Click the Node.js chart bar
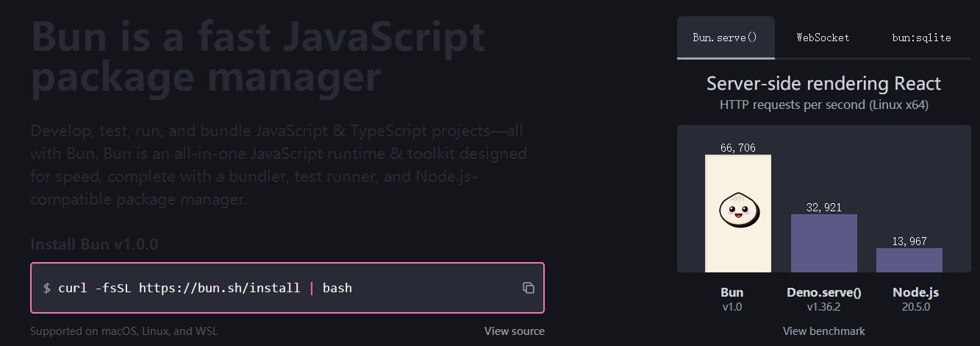The width and height of the screenshot is (980, 346). tap(909, 261)
